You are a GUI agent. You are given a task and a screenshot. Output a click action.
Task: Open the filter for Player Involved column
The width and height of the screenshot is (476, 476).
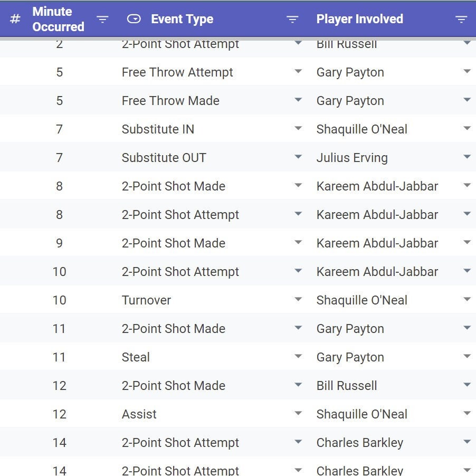(461, 18)
